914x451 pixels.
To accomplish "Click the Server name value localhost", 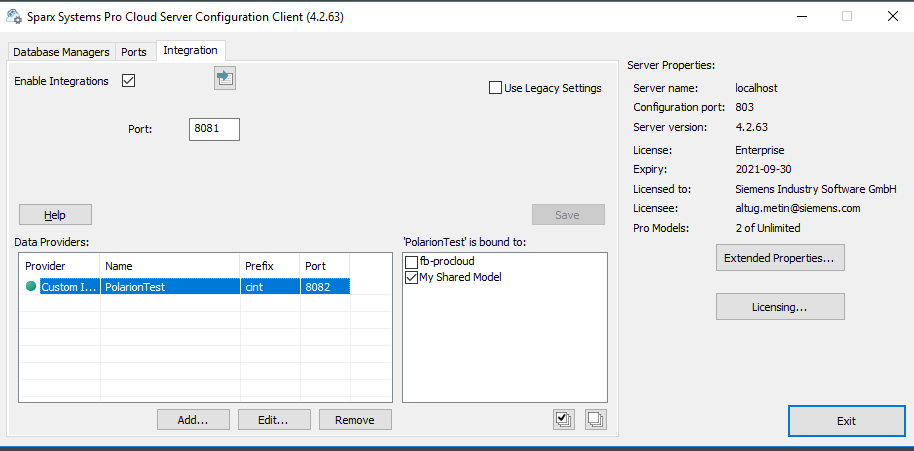I will tap(757, 89).
